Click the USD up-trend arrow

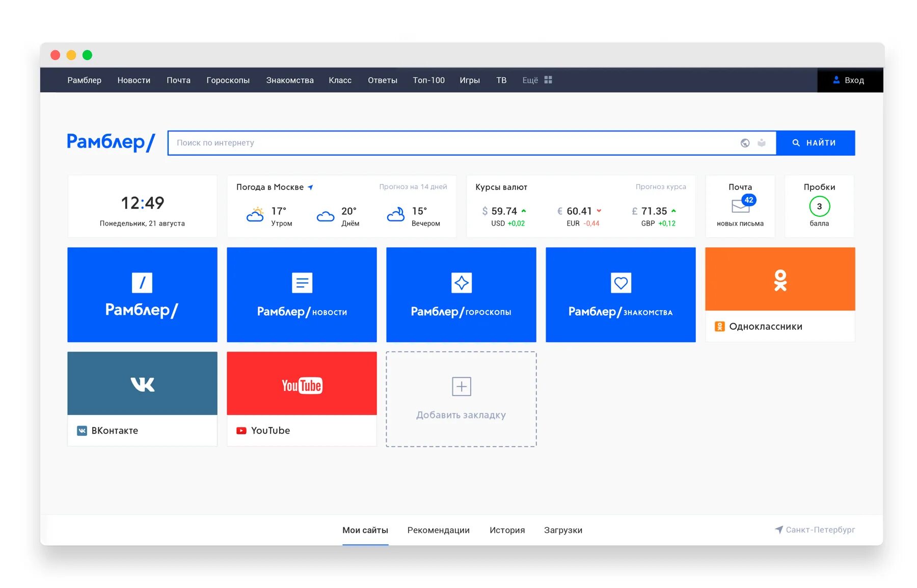(x=524, y=210)
